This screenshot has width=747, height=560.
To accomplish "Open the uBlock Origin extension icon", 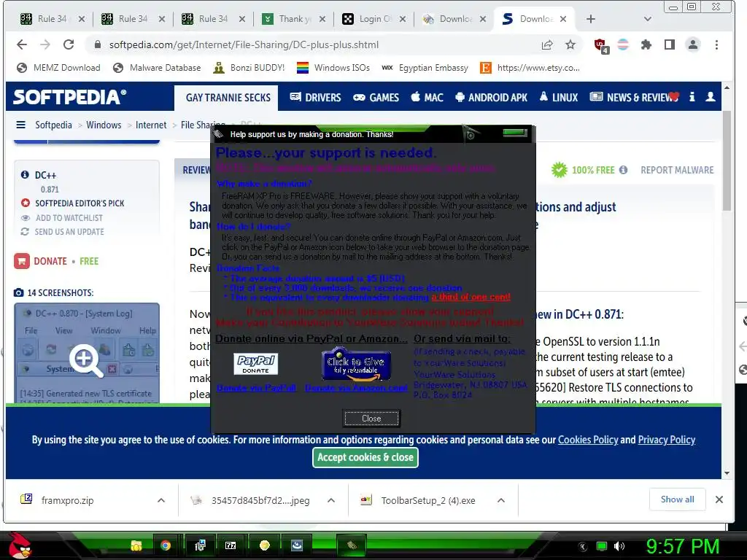I will point(601,45).
